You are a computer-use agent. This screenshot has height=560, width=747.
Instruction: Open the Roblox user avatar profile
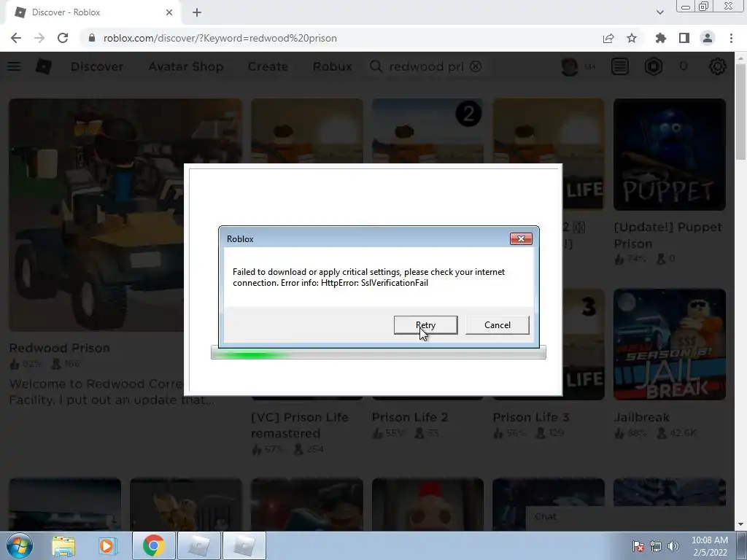pyautogui.click(x=570, y=66)
